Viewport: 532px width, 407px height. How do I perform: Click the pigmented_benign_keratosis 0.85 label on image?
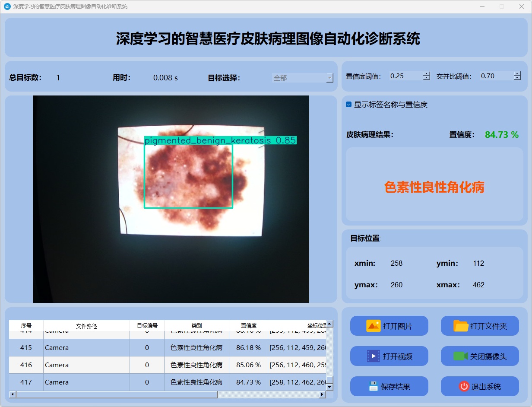coord(220,140)
